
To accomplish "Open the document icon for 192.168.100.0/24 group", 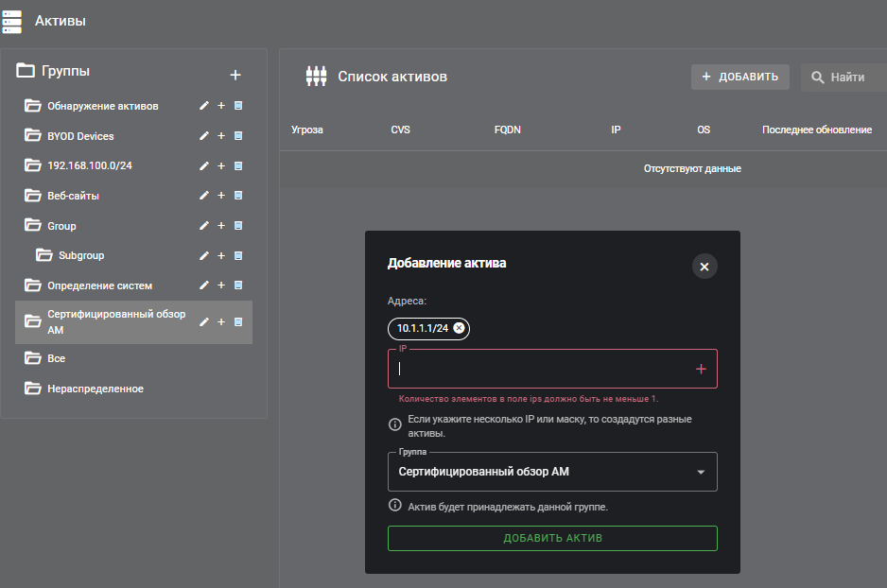I will pos(238,166).
